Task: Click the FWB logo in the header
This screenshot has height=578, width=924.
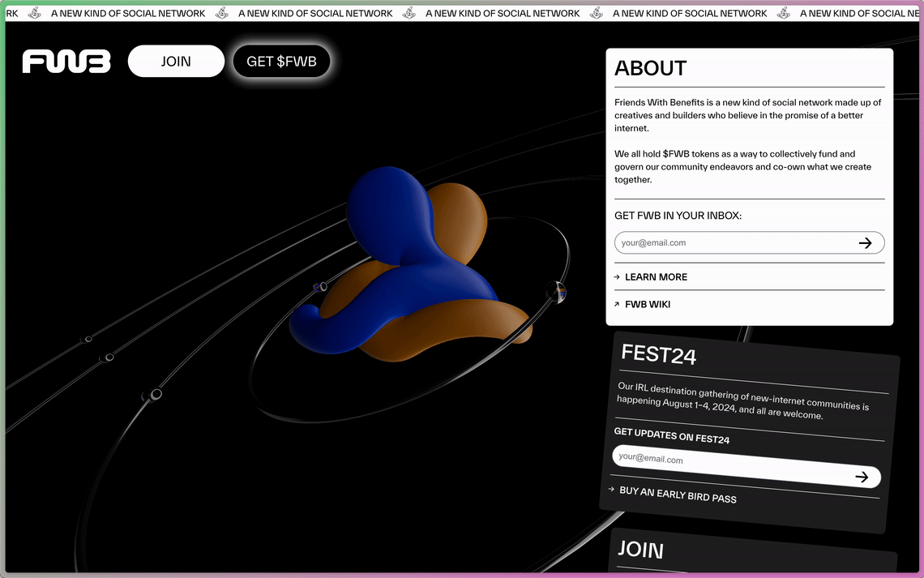Action: point(66,62)
